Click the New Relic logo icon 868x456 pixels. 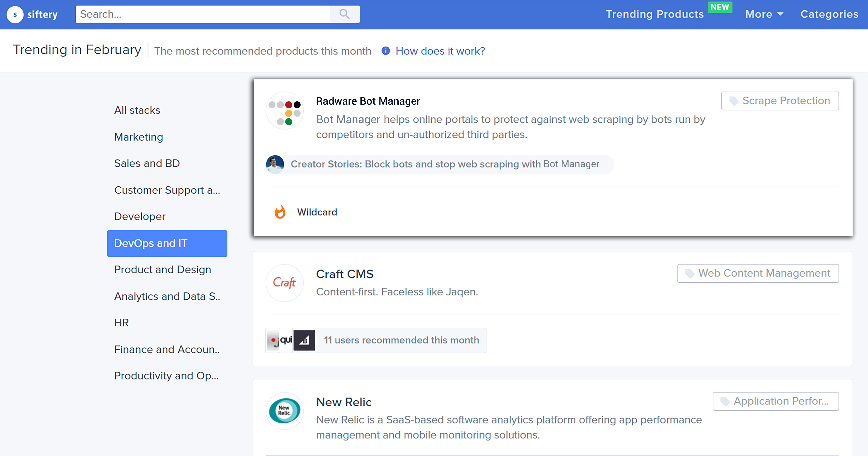(284, 410)
